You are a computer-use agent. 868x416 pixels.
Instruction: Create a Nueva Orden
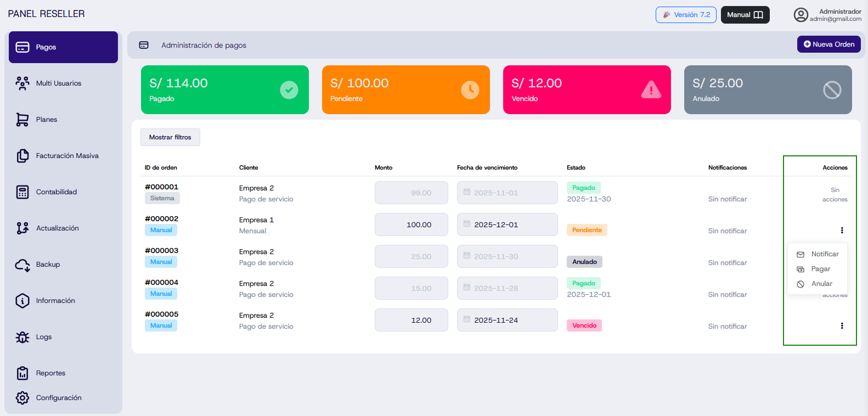[x=828, y=44]
